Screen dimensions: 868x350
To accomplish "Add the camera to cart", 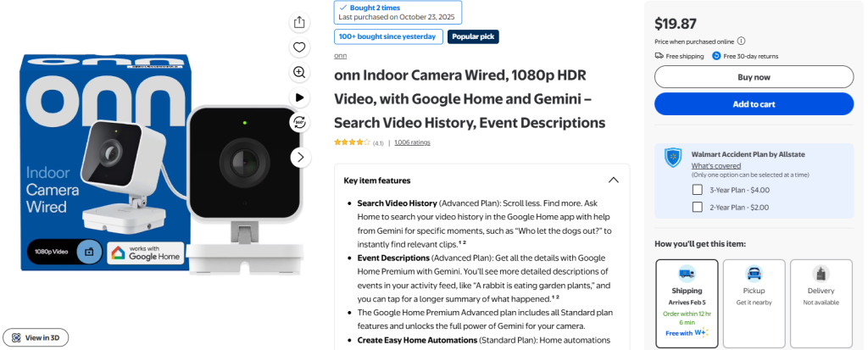I will click(x=754, y=104).
